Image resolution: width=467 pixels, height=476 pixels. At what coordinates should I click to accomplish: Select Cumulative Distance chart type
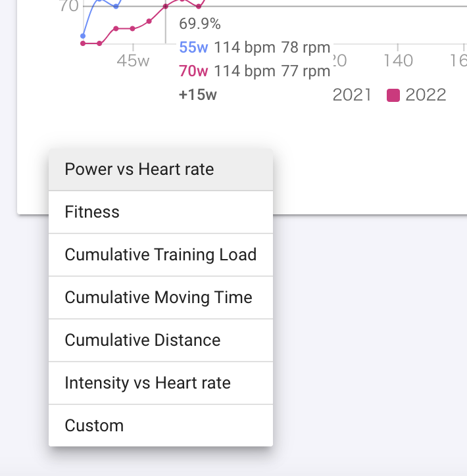click(143, 341)
